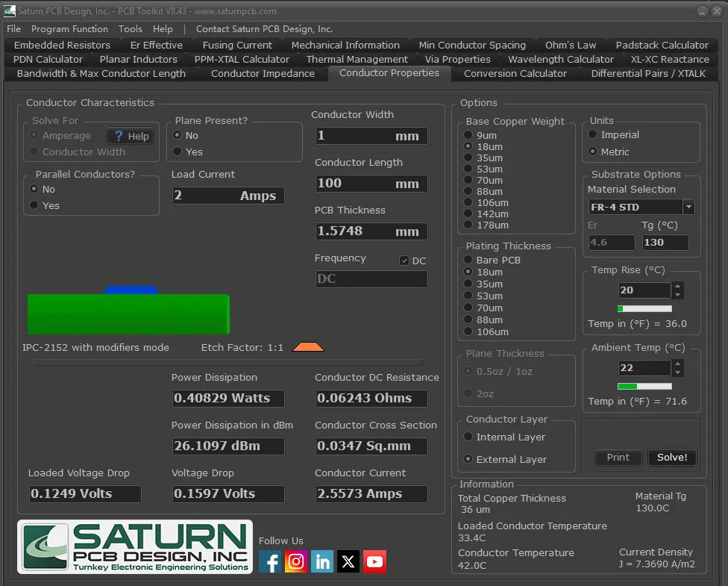728x586 pixels.
Task: Click the Print button
Action: tap(618, 458)
